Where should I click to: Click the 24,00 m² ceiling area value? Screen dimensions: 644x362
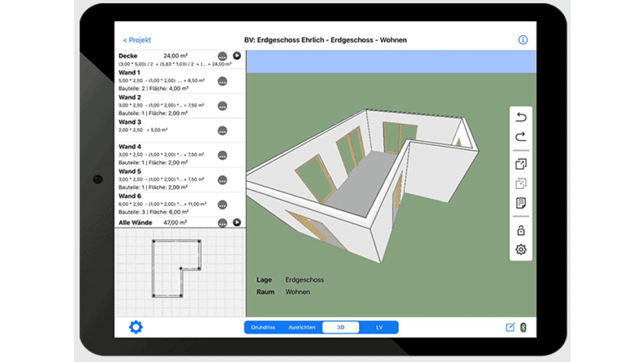(175, 56)
